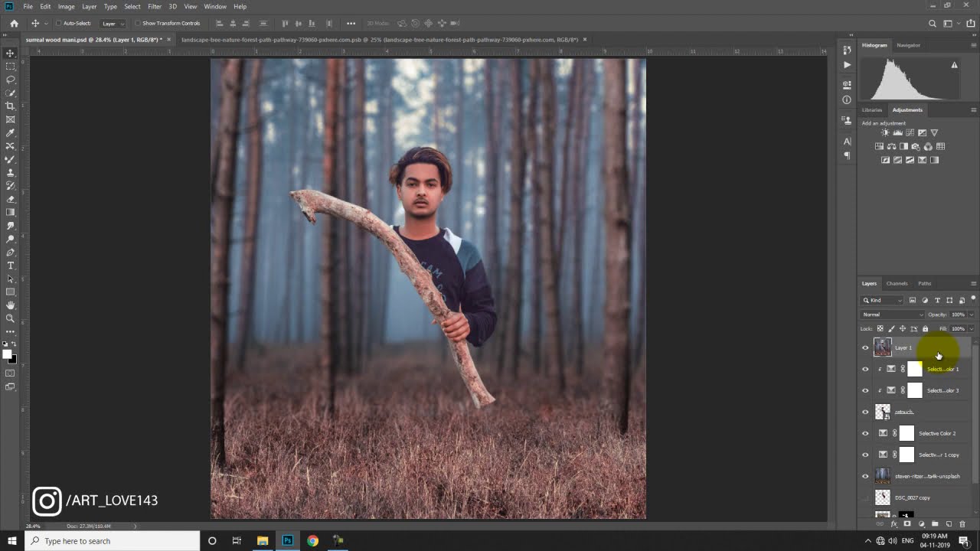Select the Rectangle shape tool
This screenshot has height=551, width=980.
(11, 292)
